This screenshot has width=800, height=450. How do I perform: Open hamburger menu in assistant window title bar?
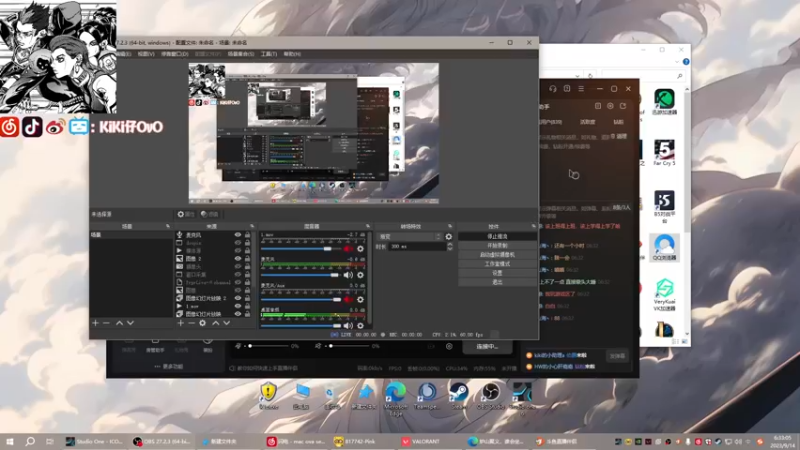pos(581,89)
